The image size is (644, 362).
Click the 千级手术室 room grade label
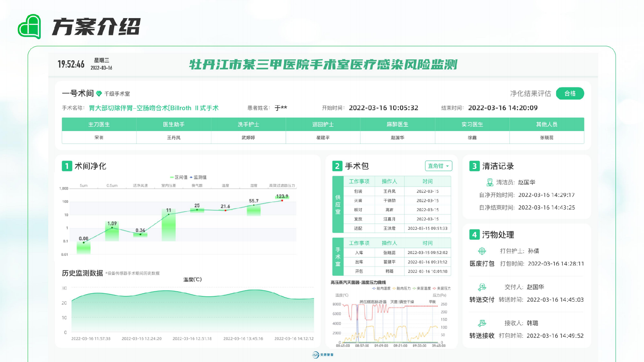pos(117,94)
